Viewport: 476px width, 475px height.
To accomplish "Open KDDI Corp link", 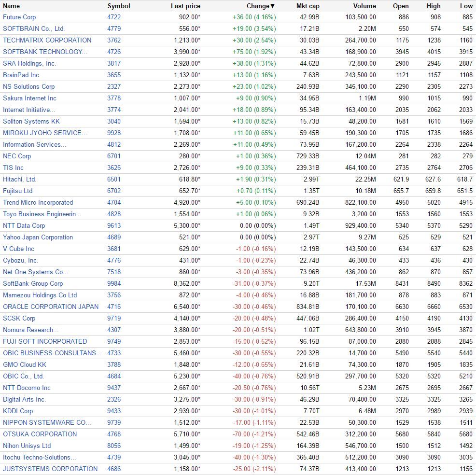I will (x=18, y=411).
